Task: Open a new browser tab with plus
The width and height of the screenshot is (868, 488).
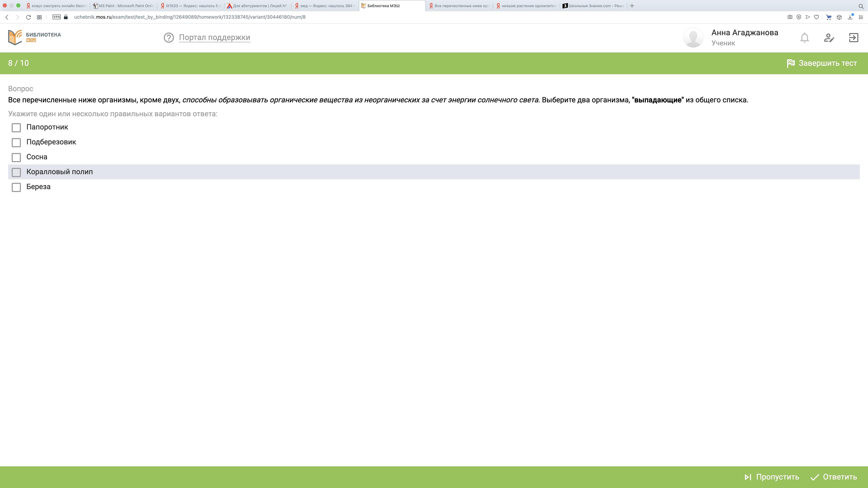Action: click(x=632, y=6)
